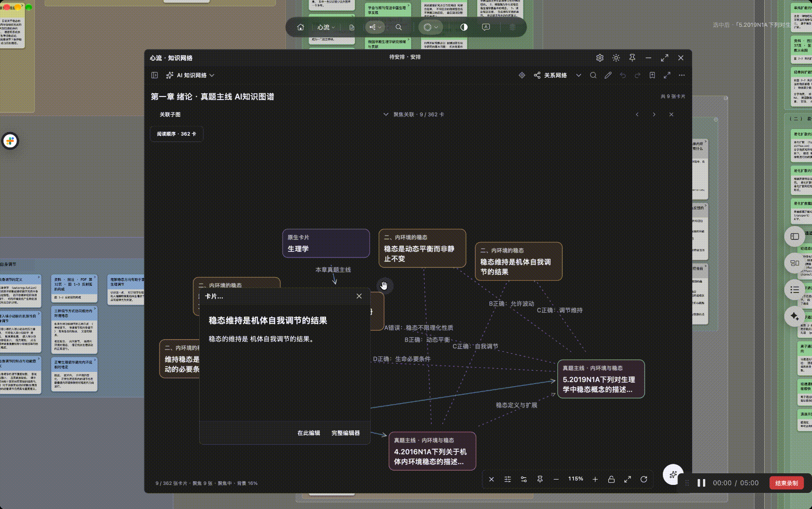Screen dimensions: 812x509
Task: Open the three-dot more options menu
Action: click(x=682, y=75)
